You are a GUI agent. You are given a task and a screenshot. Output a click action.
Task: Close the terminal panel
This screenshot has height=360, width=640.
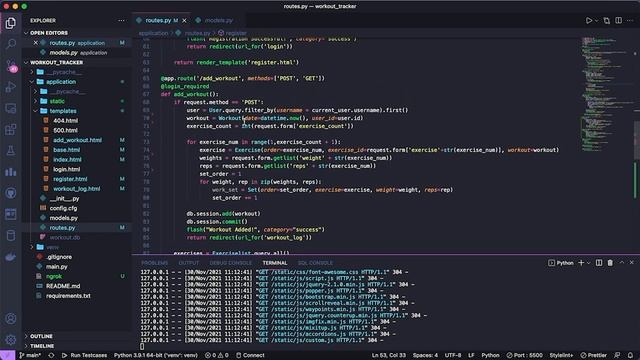click(x=631, y=263)
